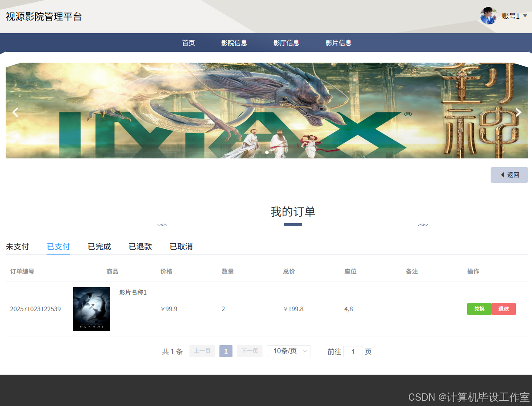
Task: Click the user avatar picture
Action: [489, 16]
